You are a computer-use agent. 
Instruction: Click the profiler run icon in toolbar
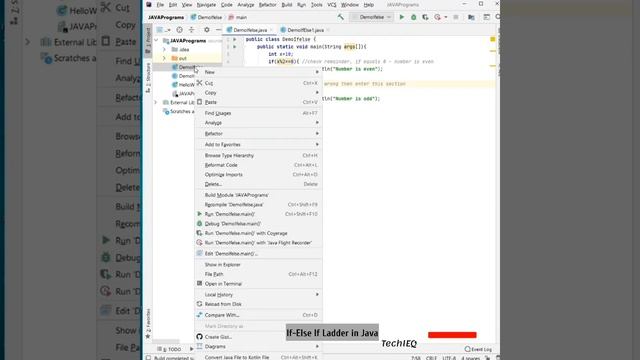(x=437, y=17)
